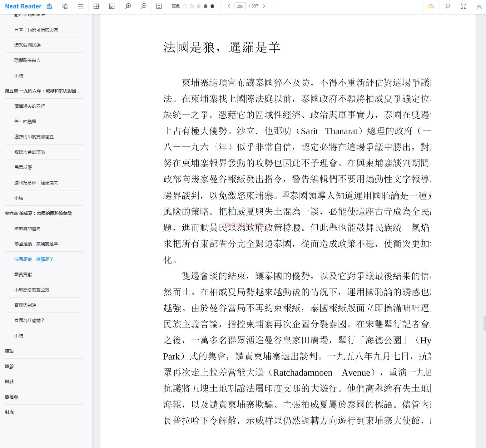Switch to grid layout view icon

(x=96, y=6)
